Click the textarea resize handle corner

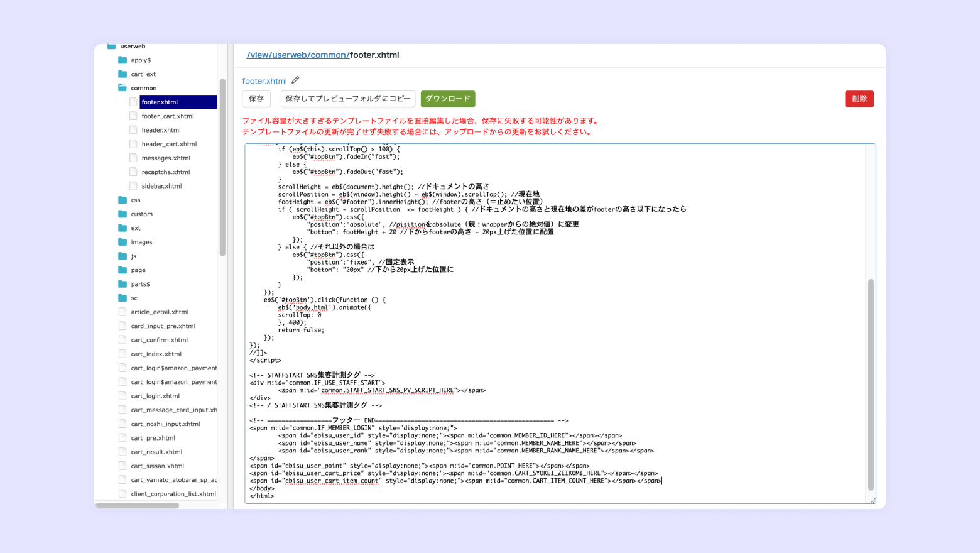[873, 500]
